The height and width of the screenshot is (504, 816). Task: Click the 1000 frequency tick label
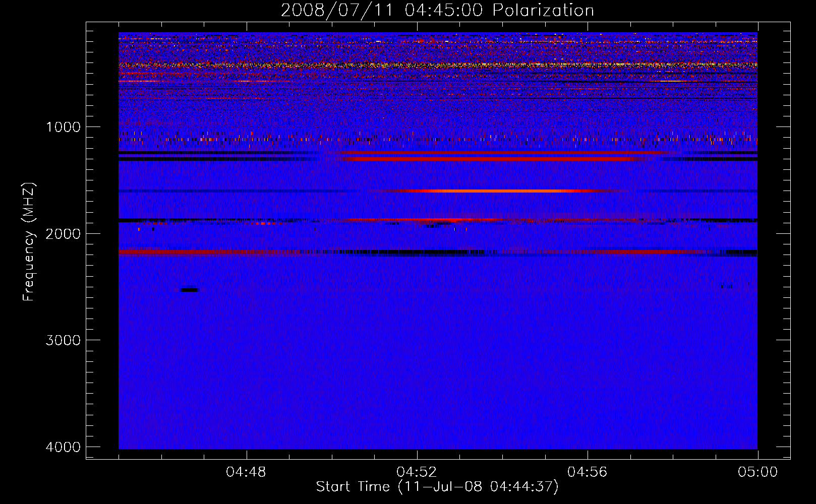click(63, 127)
